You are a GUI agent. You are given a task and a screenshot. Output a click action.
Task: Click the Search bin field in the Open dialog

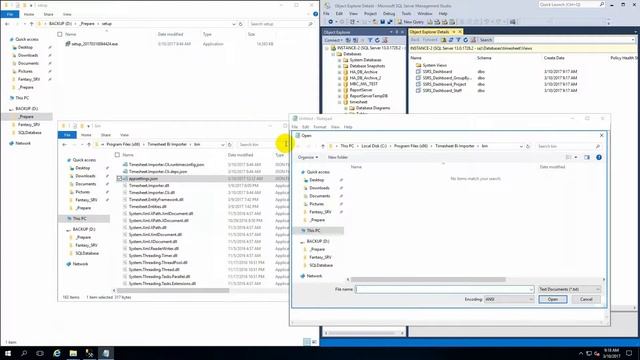click(x=568, y=146)
